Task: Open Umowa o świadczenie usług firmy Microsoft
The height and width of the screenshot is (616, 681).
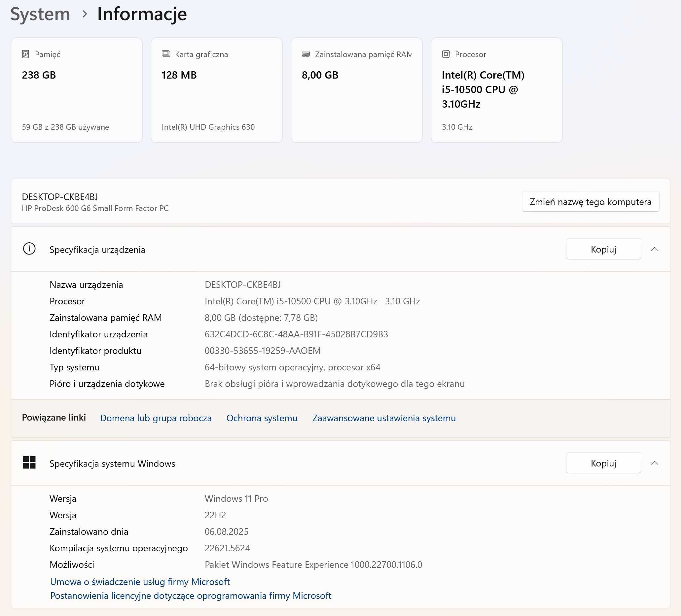Action: [x=140, y=582]
